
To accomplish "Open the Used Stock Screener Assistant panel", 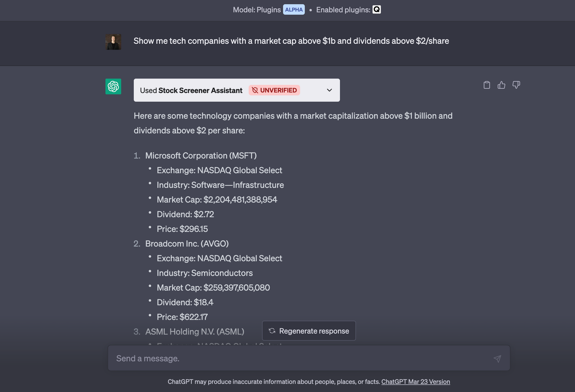I will point(236,90).
